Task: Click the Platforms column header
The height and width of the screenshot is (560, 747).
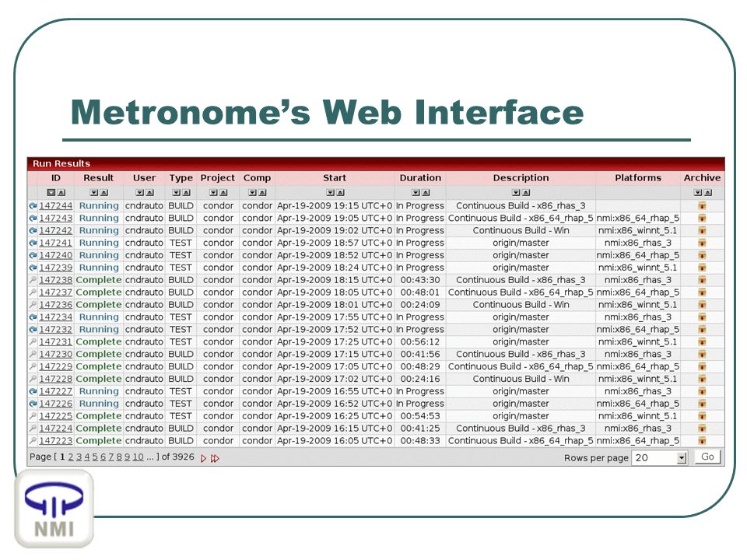Action: [638, 178]
